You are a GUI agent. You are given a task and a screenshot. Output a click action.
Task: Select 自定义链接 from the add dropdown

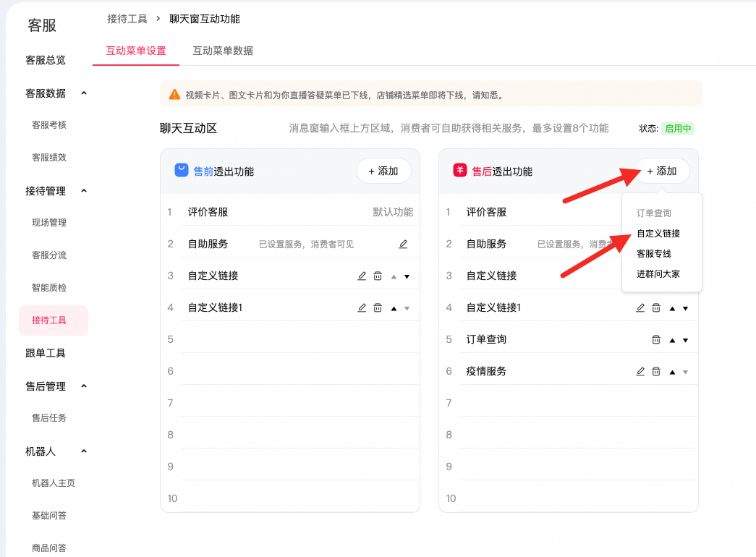click(658, 234)
